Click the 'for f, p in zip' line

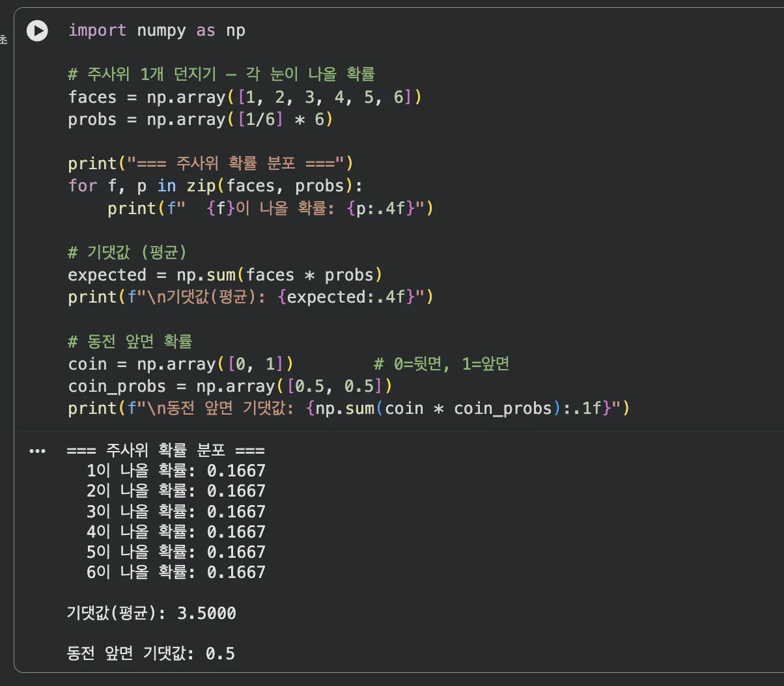215,186
